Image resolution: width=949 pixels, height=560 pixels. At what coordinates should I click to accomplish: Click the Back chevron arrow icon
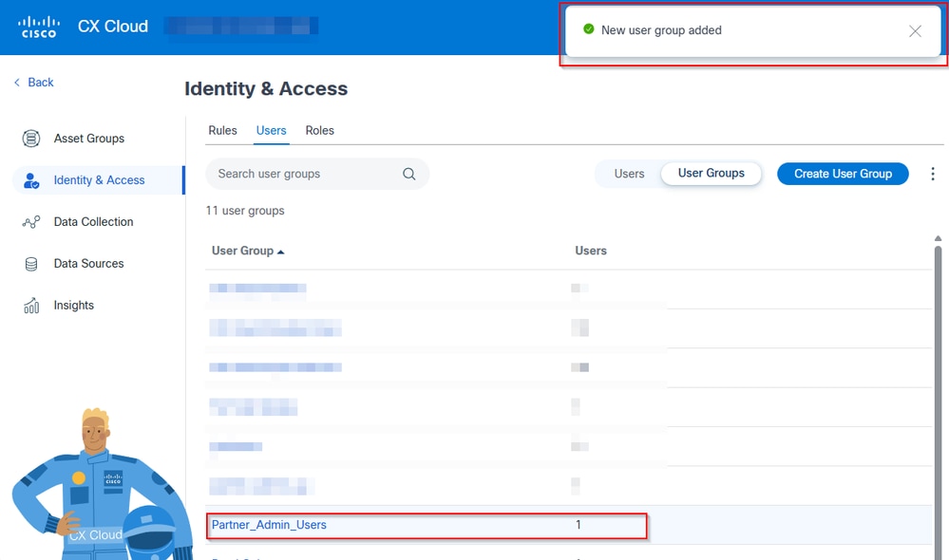(17, 83)
